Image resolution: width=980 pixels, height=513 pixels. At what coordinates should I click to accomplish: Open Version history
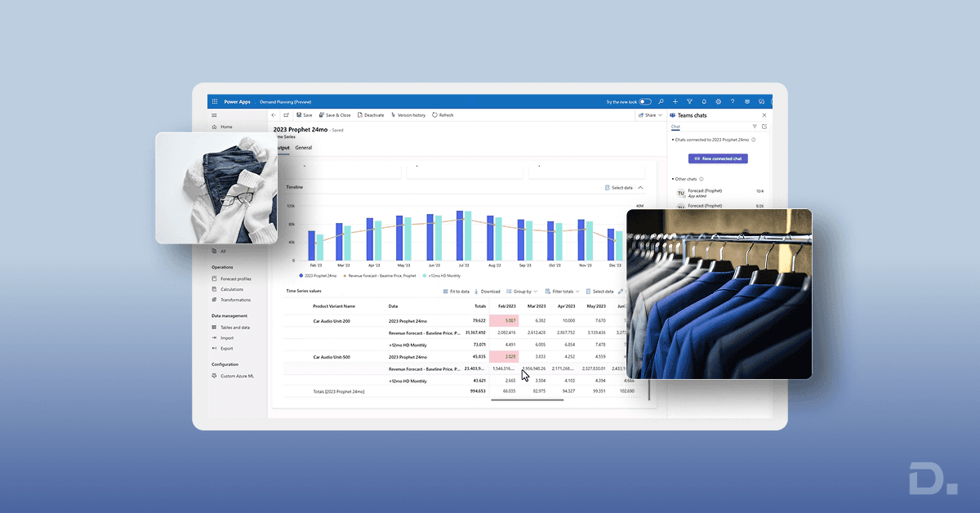408,115
